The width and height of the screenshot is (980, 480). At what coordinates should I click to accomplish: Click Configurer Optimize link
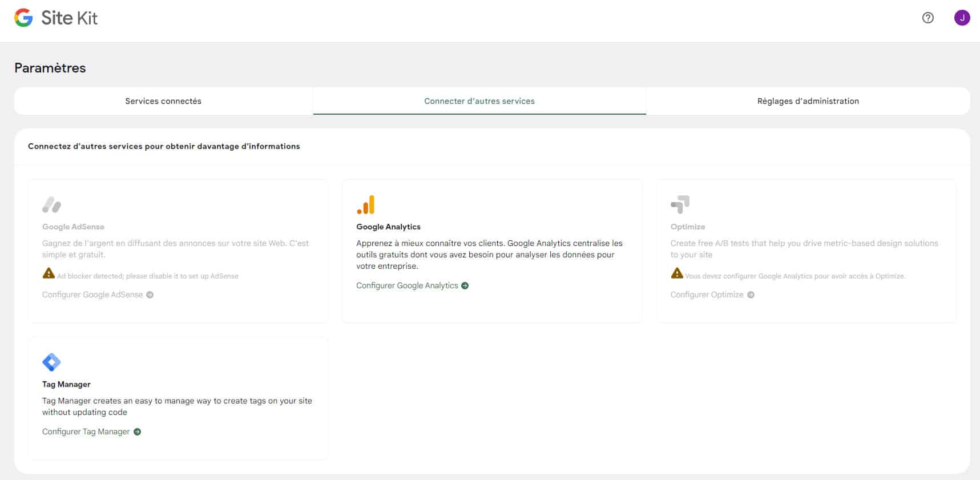(707, 295)
